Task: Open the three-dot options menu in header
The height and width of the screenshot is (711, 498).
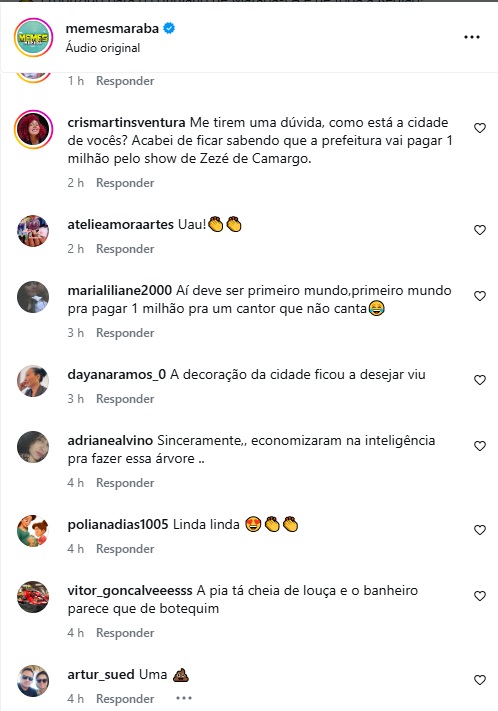Action: pos(472,37)
